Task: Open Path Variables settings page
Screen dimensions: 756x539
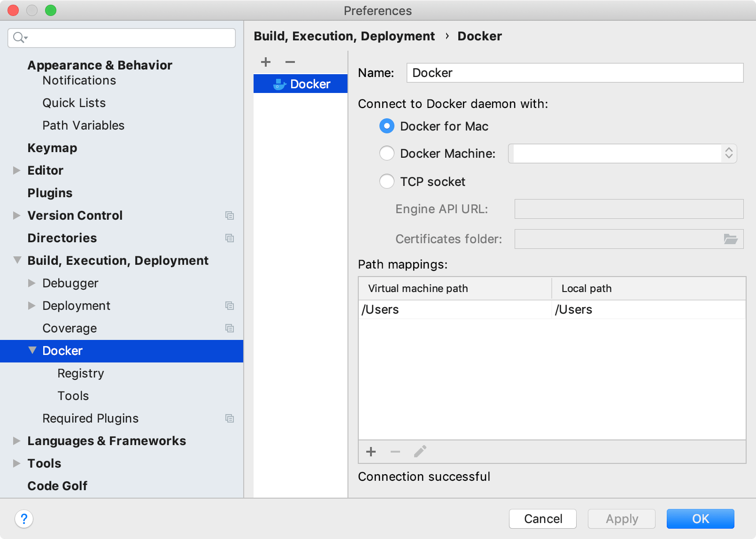Action: pos(83,125)
